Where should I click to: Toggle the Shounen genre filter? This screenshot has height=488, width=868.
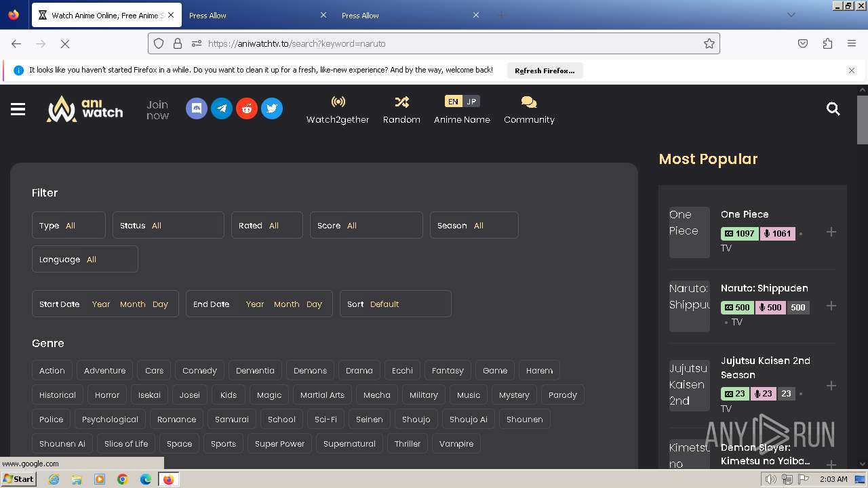[x=525, y=420]
